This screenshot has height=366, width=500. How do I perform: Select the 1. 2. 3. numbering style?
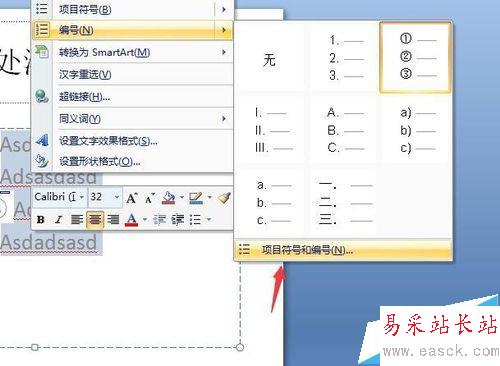343,58
